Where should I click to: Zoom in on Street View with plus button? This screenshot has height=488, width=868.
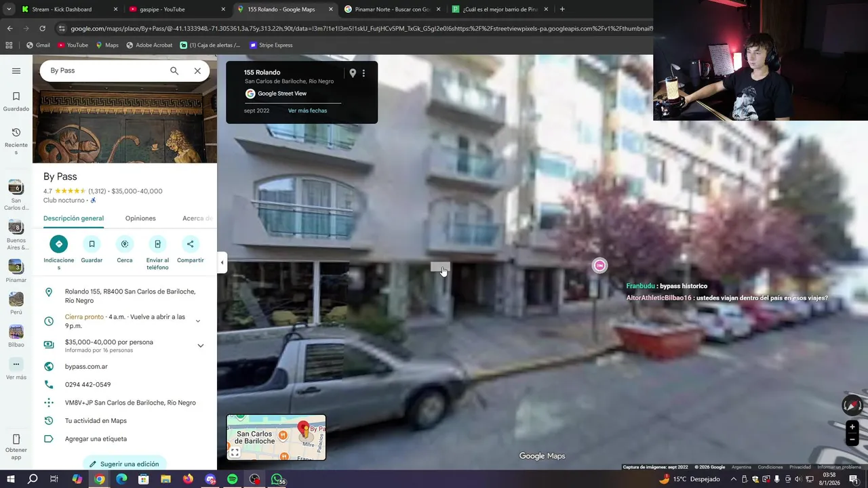[852, 427]
